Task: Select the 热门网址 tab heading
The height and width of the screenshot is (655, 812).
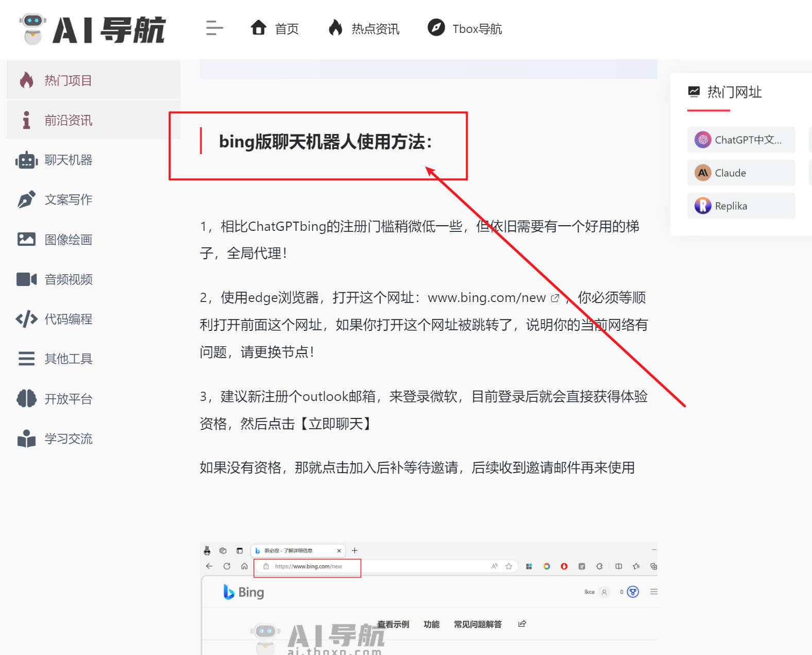Action: point(724,92)
